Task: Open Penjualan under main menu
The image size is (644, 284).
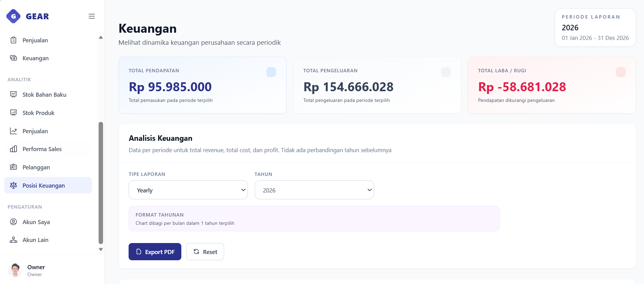Action: [x=48, y=40]
